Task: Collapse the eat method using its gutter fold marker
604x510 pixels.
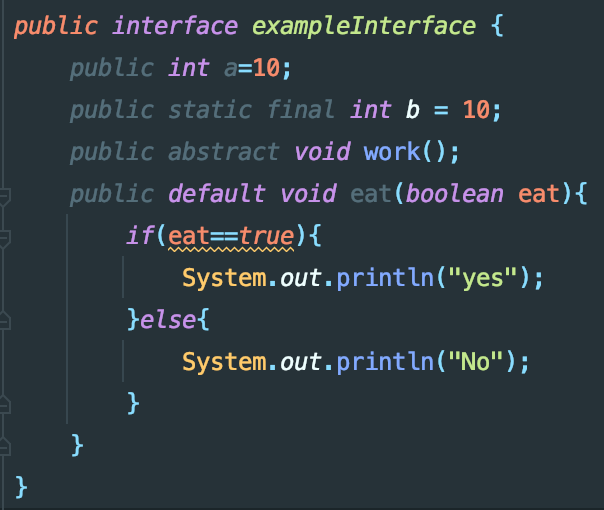Action: coord(4,196)
